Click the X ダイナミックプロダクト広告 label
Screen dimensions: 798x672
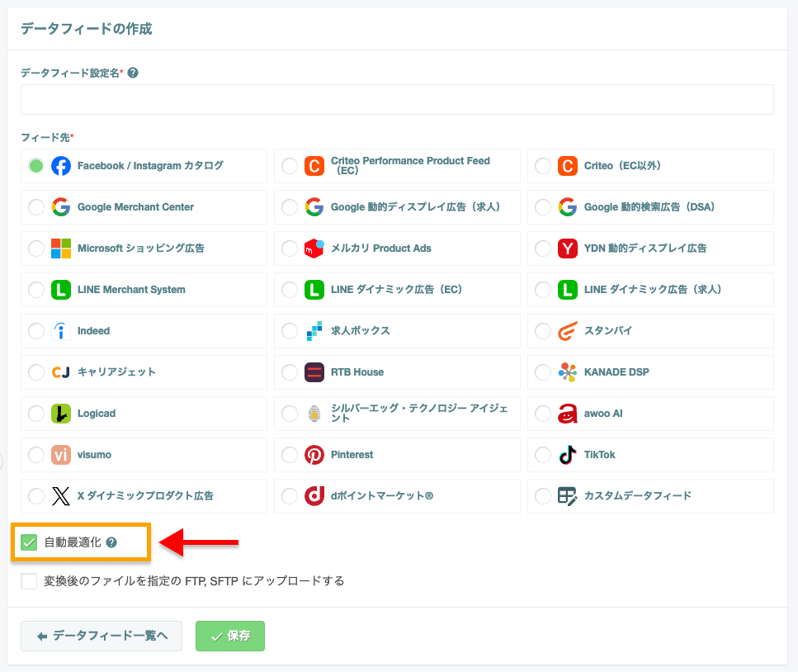click(x=145, y=496)
